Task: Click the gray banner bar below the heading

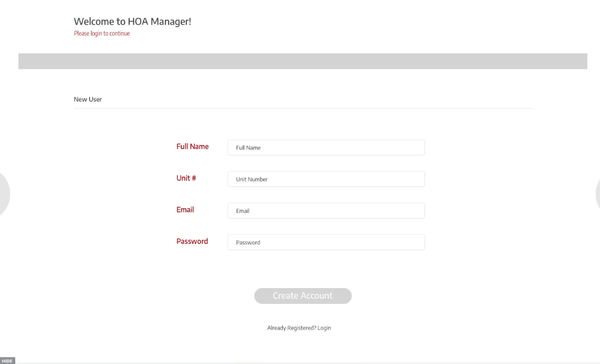Action: (x=303, y=61)
